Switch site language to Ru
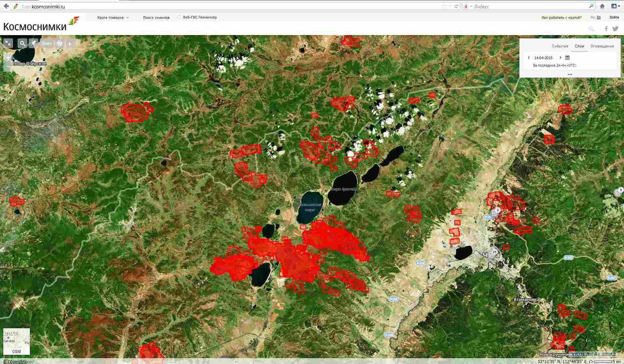The height and width of the screenshot is (364, 624). coord(593,17)
